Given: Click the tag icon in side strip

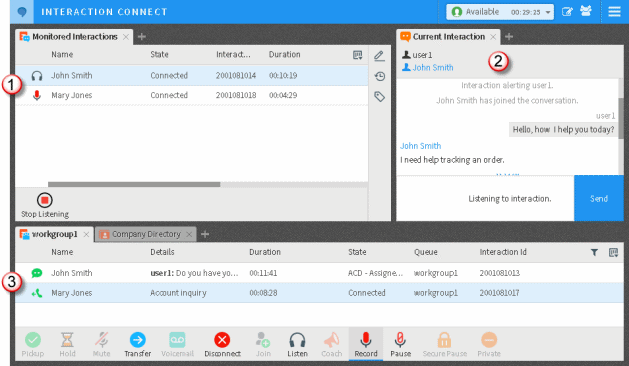Looking at the screenshot, I should pos(379,96).
